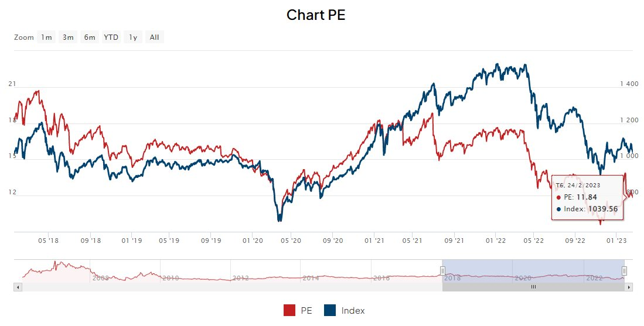Screen dimensions: 644x326
Task: Click the scrollbar right arrow
Action: coord(629,287)
